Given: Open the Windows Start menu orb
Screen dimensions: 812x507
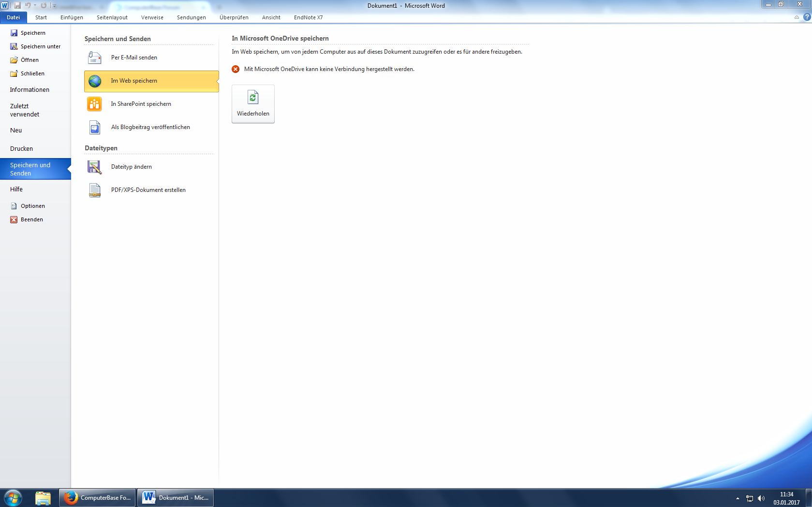Looking at the screenshot, I should coord(13,498).
